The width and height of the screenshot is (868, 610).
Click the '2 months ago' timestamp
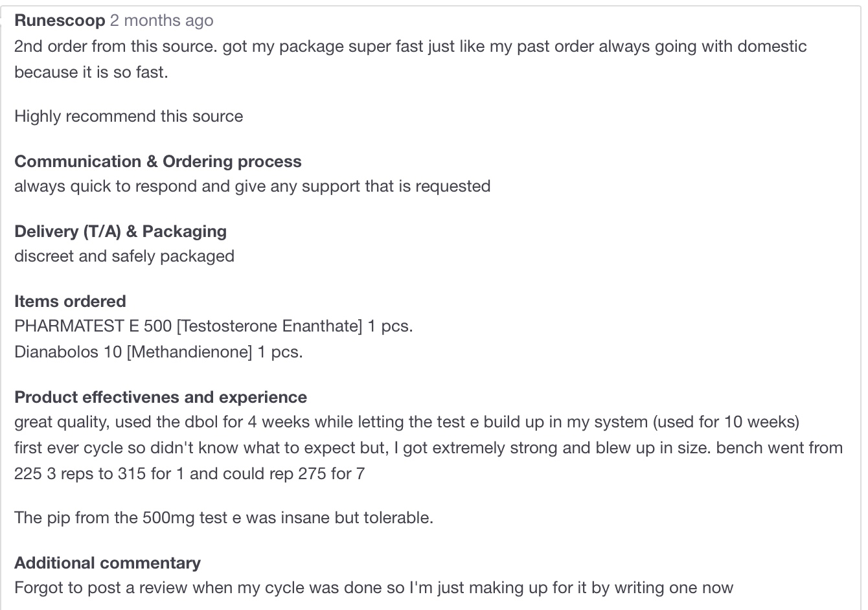pos(161,21)
